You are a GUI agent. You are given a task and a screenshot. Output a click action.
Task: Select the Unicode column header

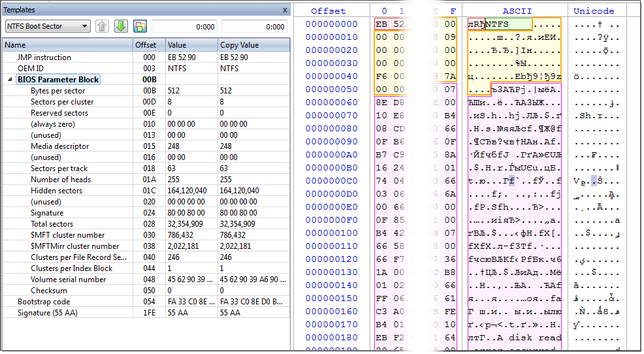point(594,11)
